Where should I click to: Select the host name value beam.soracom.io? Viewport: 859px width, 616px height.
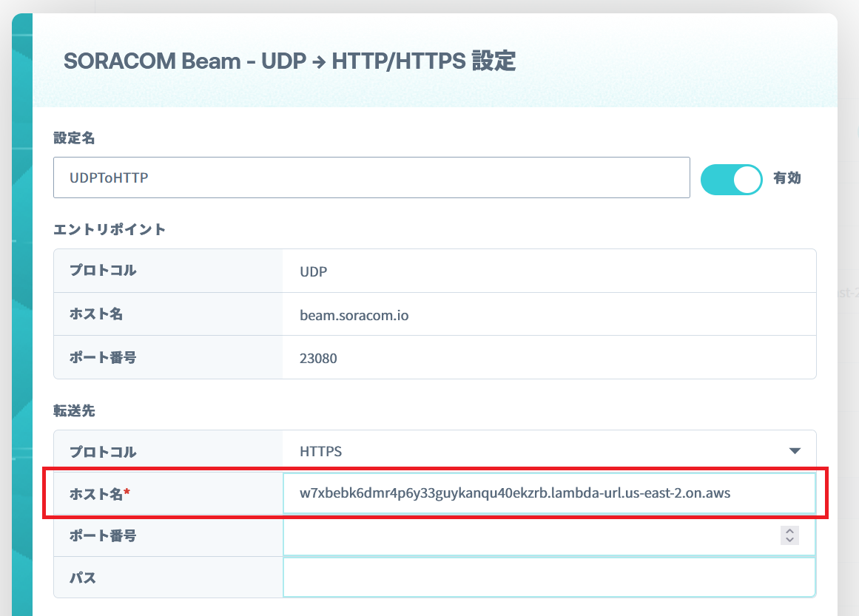tap(354, 315)
